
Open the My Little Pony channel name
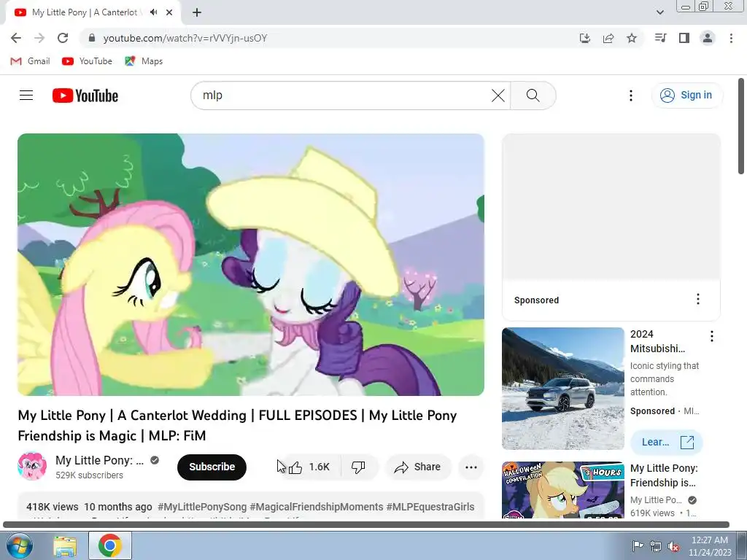click(99, 461)
